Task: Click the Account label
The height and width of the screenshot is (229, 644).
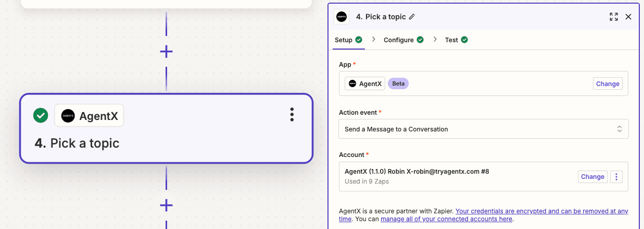Action: 351,155
